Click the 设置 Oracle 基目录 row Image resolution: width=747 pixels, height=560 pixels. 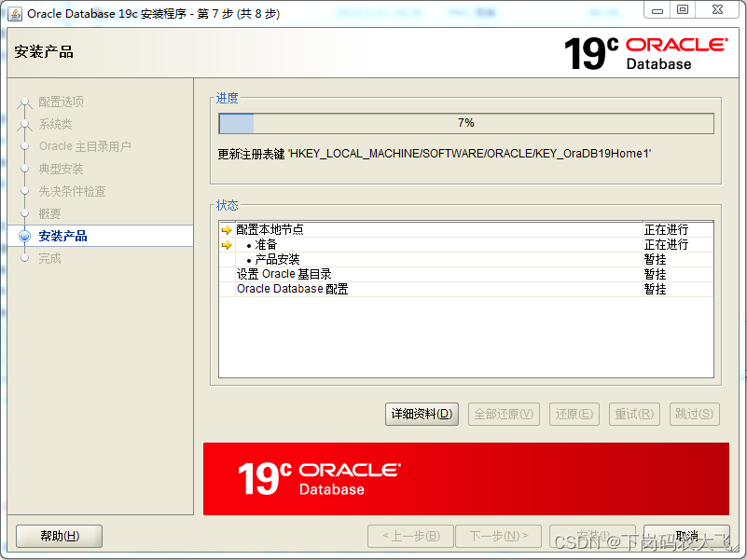[x=466, y=274]
